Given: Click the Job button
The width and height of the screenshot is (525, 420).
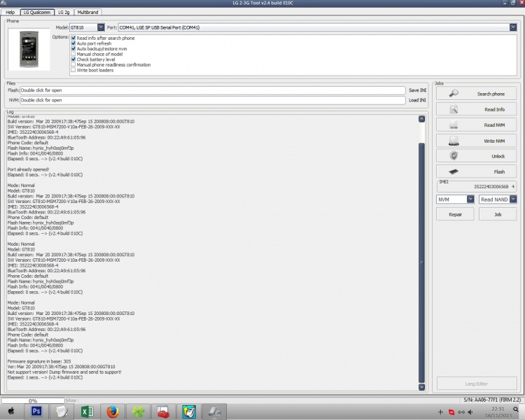Looking at the screenshot, I should coord(498,214).
